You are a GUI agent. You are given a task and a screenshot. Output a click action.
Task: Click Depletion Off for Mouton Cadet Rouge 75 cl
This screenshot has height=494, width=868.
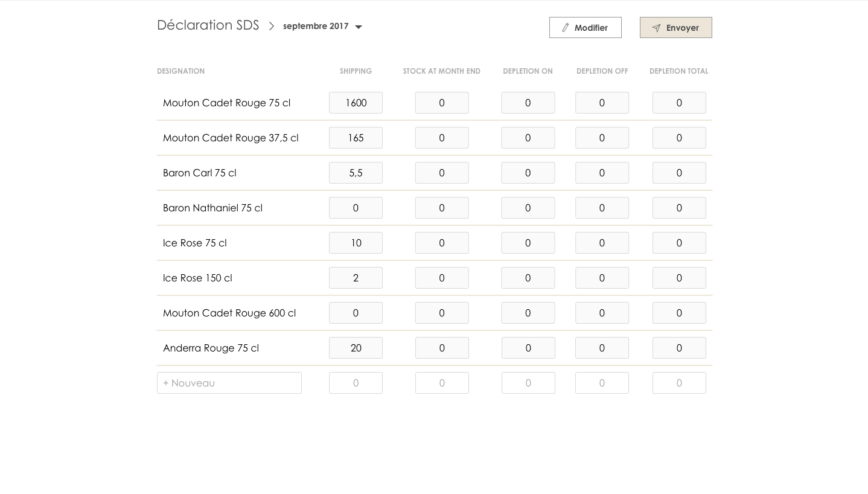click(x=602, y=103)
